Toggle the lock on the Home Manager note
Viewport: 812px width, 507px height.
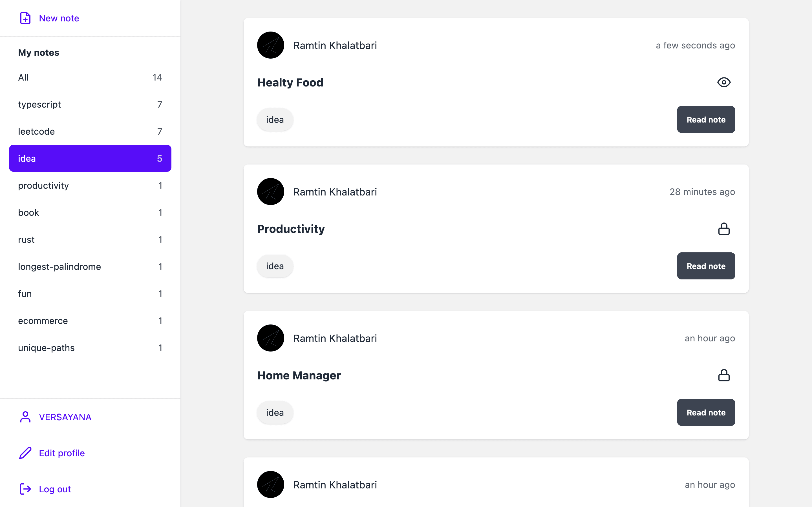(x=724, y=375)
